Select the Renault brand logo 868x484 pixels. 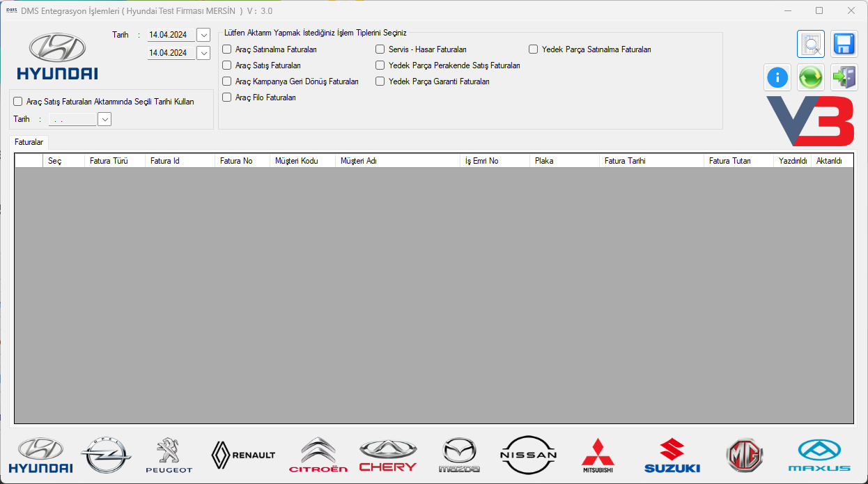tap(243, 455)
